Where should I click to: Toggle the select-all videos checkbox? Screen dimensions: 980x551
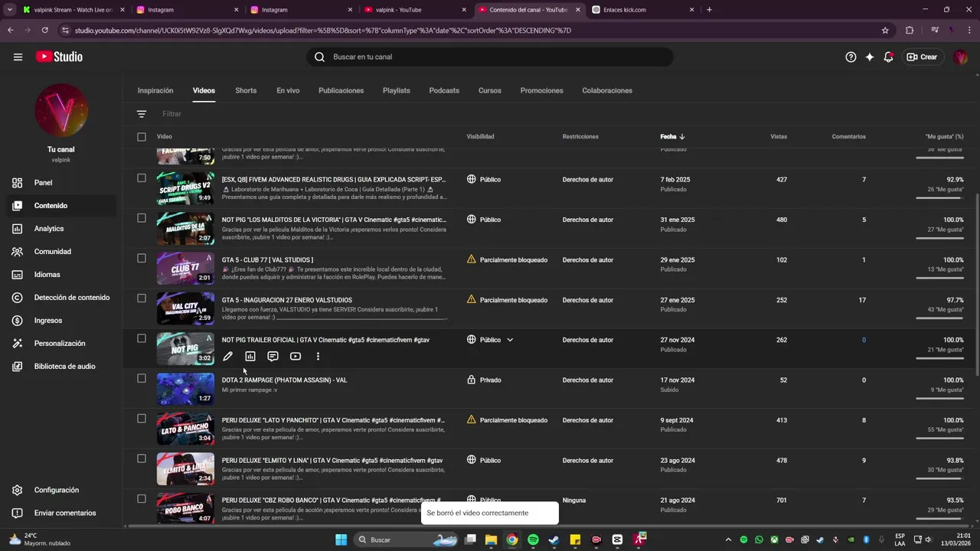[x=142, y=137]
